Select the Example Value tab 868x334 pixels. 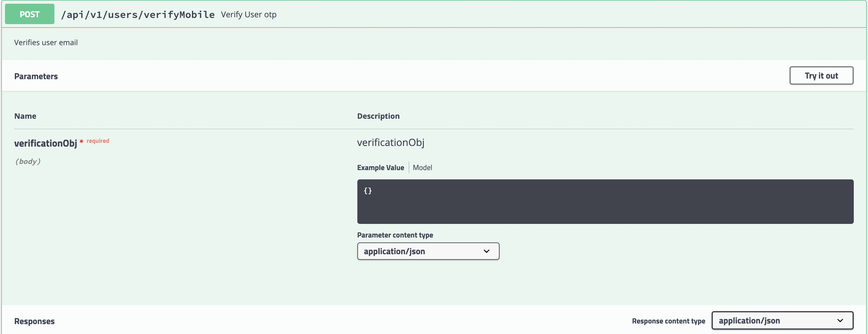(x=381, y=168)
